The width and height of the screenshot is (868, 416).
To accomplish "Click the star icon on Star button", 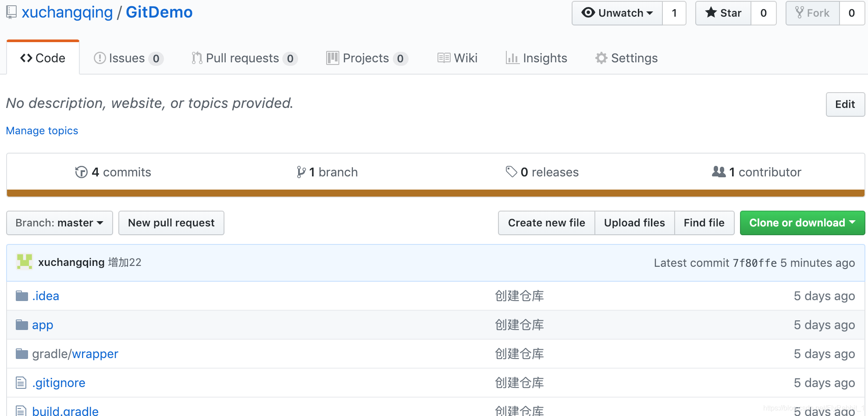I will (711, 12).
